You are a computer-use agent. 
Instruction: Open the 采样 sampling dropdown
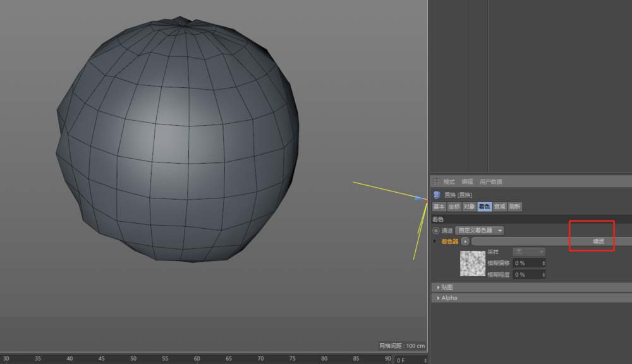click(528, 252)
